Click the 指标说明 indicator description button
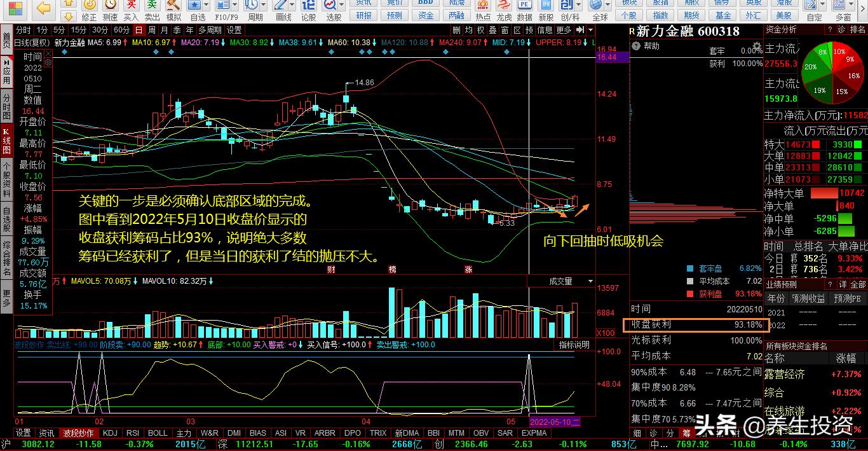 point(574,345)
